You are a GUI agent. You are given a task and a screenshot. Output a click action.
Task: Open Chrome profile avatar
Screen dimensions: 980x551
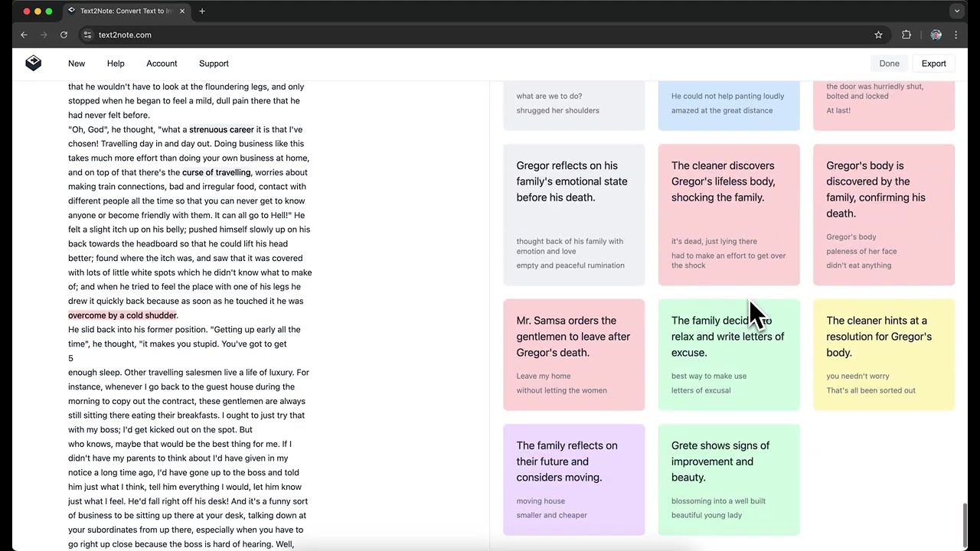936,34
